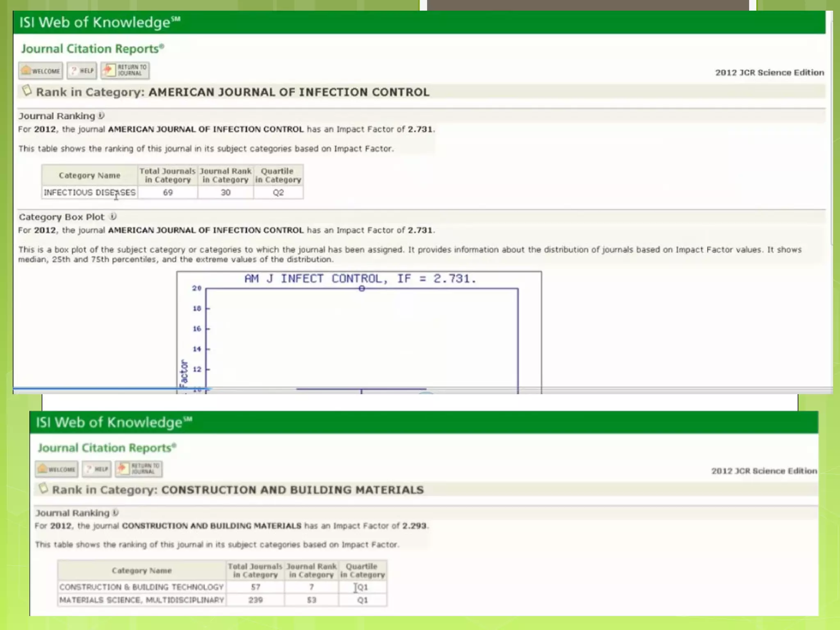The image size is (840, 630).
Task: Click info icon beside top Journal Ranking
Action: [101, 116]
